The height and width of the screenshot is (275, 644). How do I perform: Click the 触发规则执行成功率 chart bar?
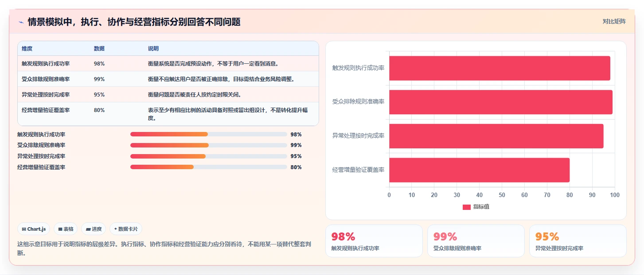tap(500, 68)
